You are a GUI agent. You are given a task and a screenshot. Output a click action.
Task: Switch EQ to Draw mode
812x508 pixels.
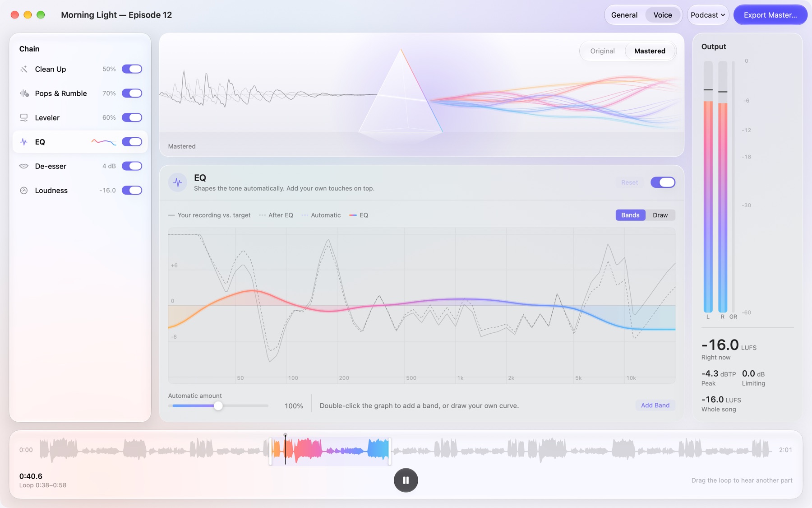click(660, 215)
